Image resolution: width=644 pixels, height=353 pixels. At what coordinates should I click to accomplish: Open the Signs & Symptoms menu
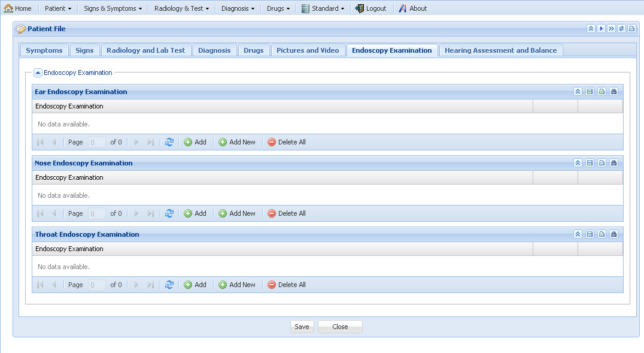(113, 8)
